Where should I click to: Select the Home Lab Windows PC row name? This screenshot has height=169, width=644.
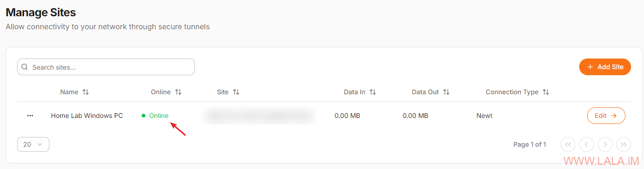pos(87,116)
